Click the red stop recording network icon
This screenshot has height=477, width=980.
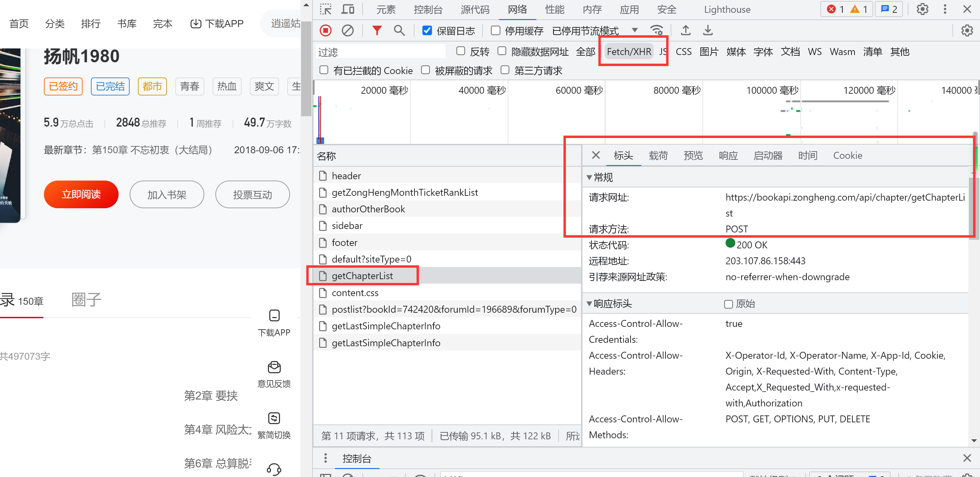point(326,30)
